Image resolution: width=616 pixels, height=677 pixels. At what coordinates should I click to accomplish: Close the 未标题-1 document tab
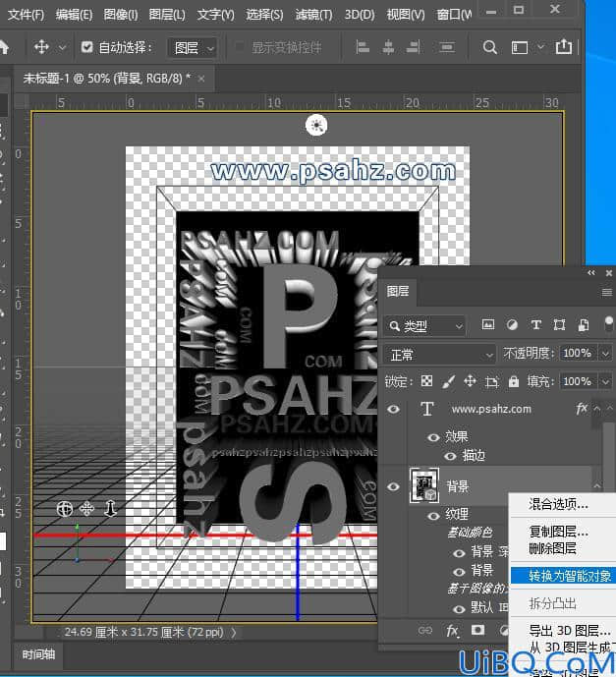pyautogui.click(x=201, y=79)
